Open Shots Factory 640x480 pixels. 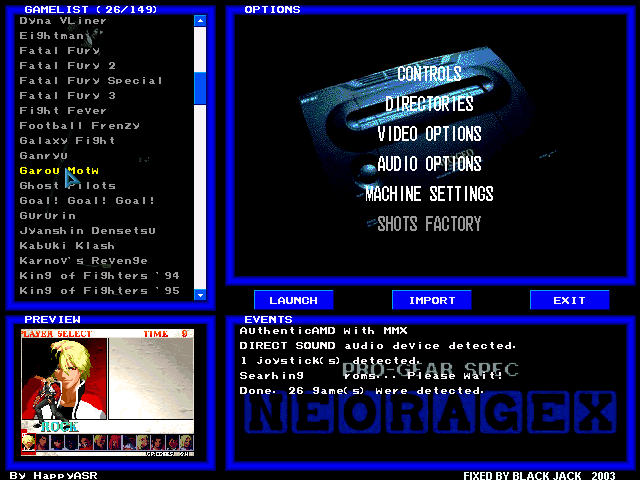pyautogui.click(x=429, y=224)
